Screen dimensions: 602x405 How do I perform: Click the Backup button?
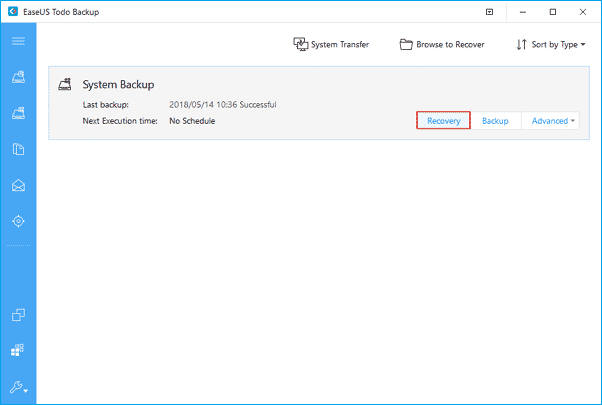click(x=495, y=121)
